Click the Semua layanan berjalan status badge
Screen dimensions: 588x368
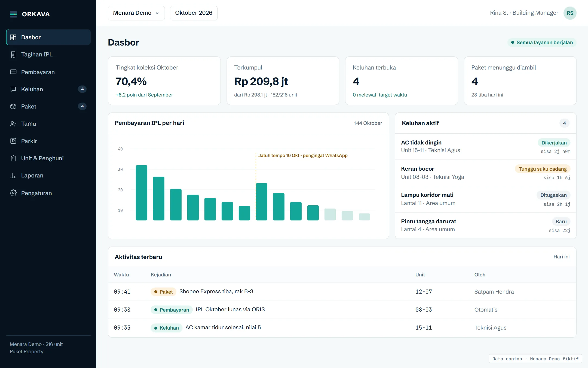click(542, 43)
